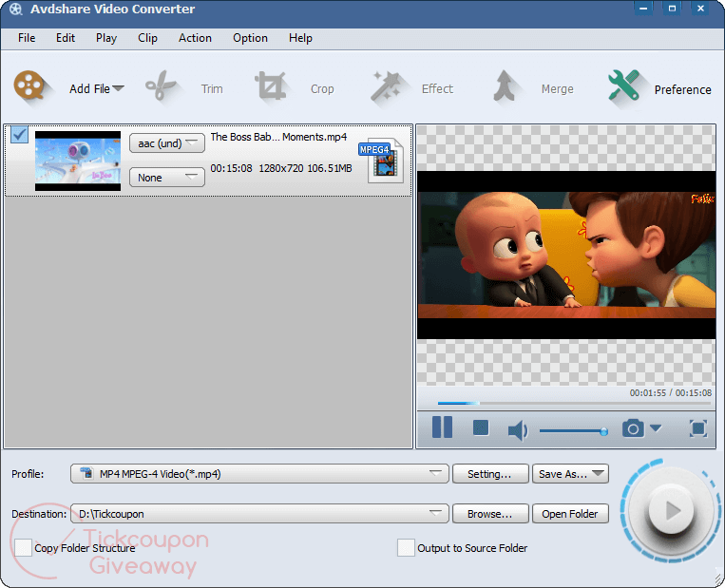Click the Setting... button
This screenshot has width=725, height=588.
490,474
